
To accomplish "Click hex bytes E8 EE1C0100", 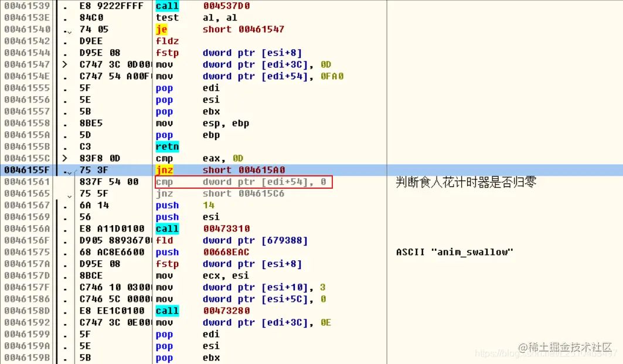I will click(111, 311).
